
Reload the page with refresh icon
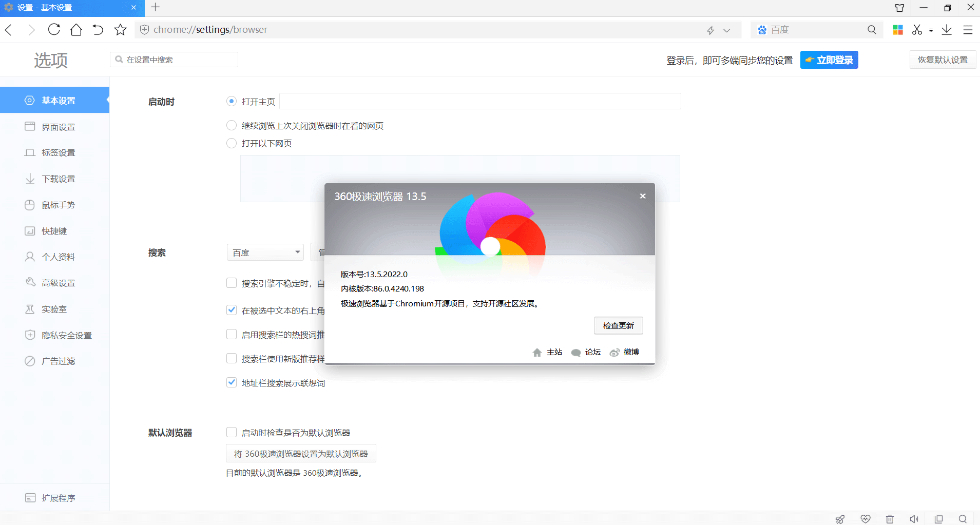54,30
